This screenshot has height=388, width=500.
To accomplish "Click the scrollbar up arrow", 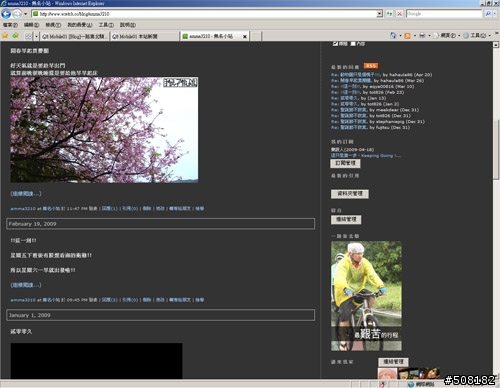I will (x=496, y=44).
